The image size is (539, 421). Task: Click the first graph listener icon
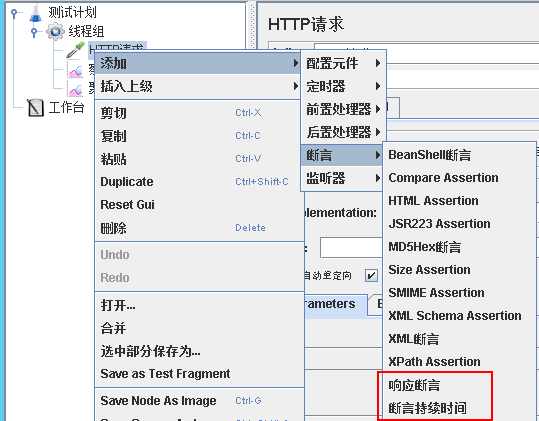point(75,70)
